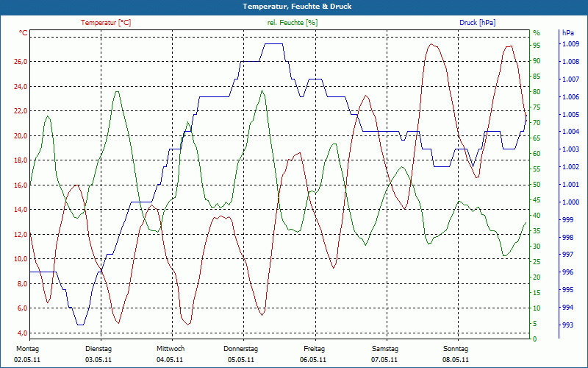
Task: Click the 'Samstag' day label
Action: [x=384, y=349]
